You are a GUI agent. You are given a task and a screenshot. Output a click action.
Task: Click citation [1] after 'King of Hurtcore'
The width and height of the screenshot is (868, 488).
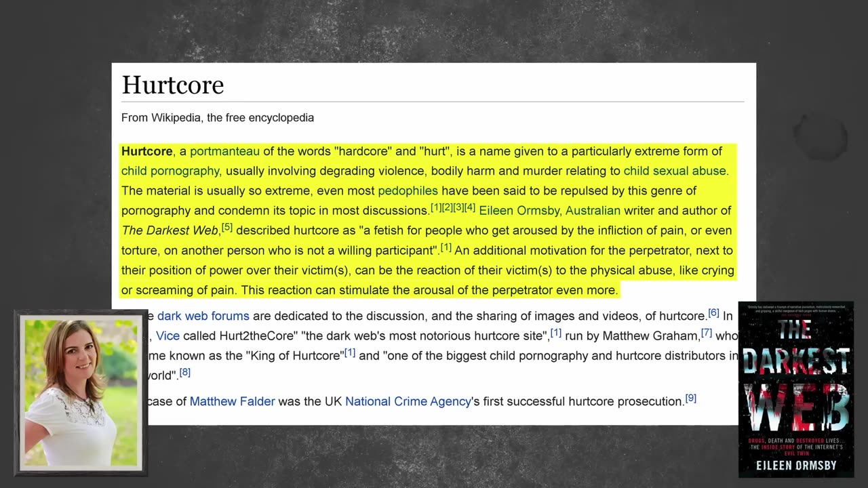pos(350,352)
